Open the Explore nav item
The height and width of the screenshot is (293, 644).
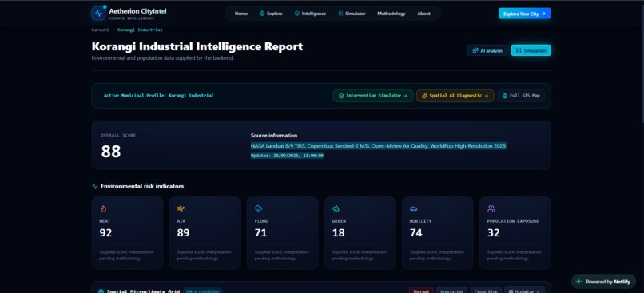click(271, 14)
